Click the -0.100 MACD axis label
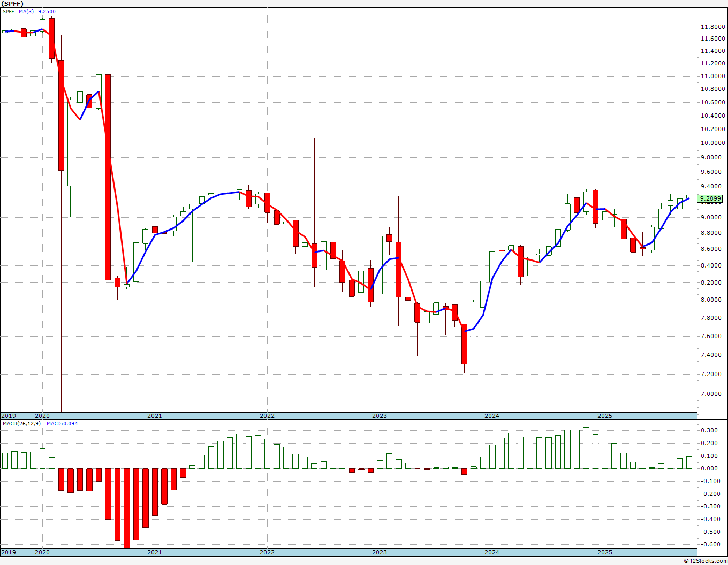The width and height of the screenshot is (728, 565). point(711,482)
